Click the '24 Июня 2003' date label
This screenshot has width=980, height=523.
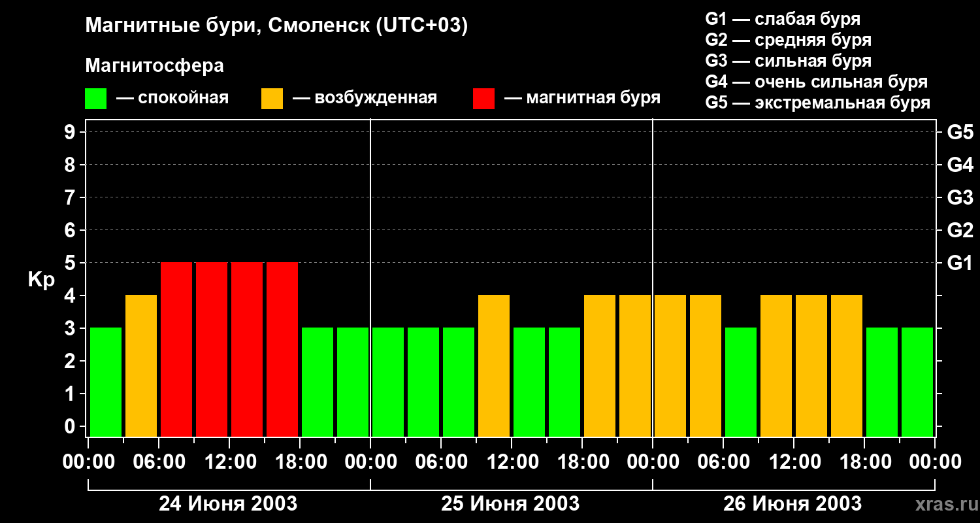pos(228,504)
